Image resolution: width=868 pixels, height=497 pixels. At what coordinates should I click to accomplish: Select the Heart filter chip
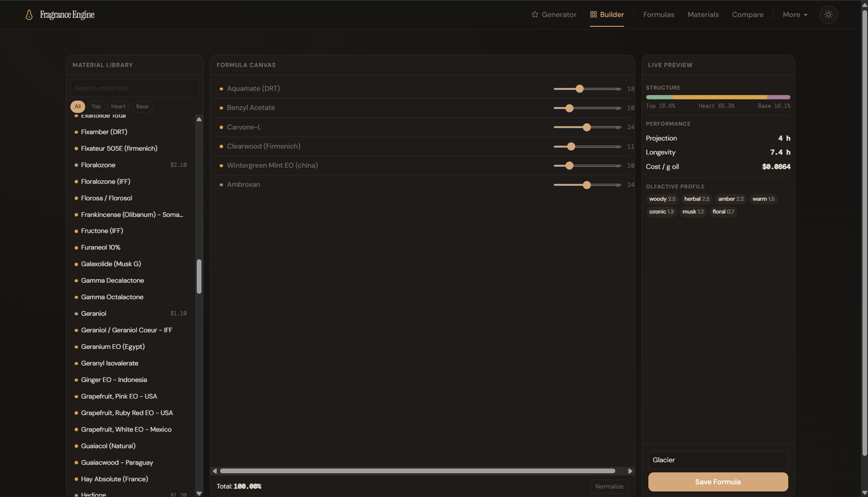tap(118, 106)
